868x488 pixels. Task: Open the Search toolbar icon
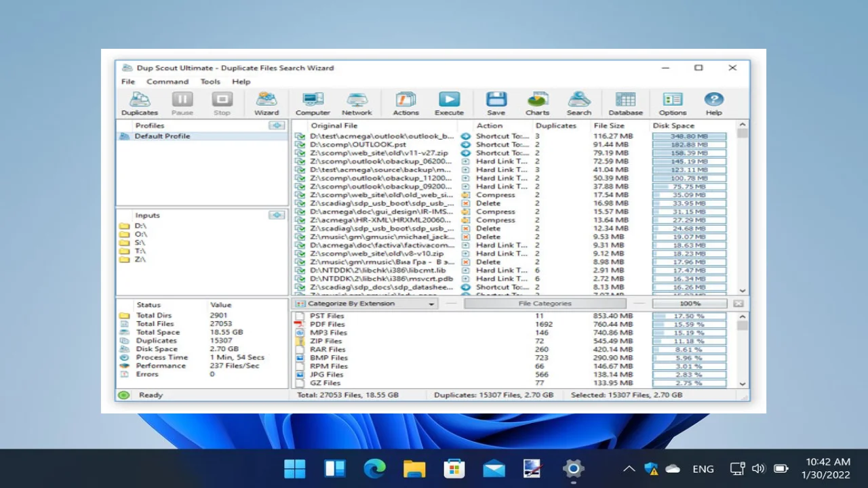coord(579,104)
